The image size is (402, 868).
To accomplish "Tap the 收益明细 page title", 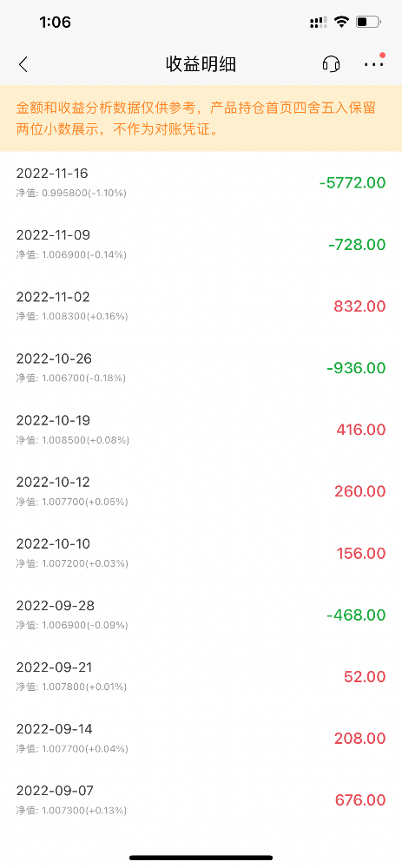I will 201,64.
